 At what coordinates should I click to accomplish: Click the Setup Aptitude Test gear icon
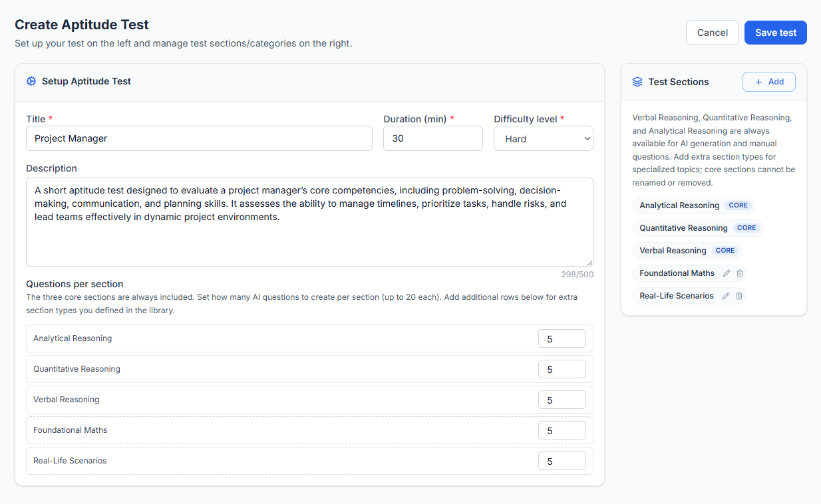tap(31, 81)
